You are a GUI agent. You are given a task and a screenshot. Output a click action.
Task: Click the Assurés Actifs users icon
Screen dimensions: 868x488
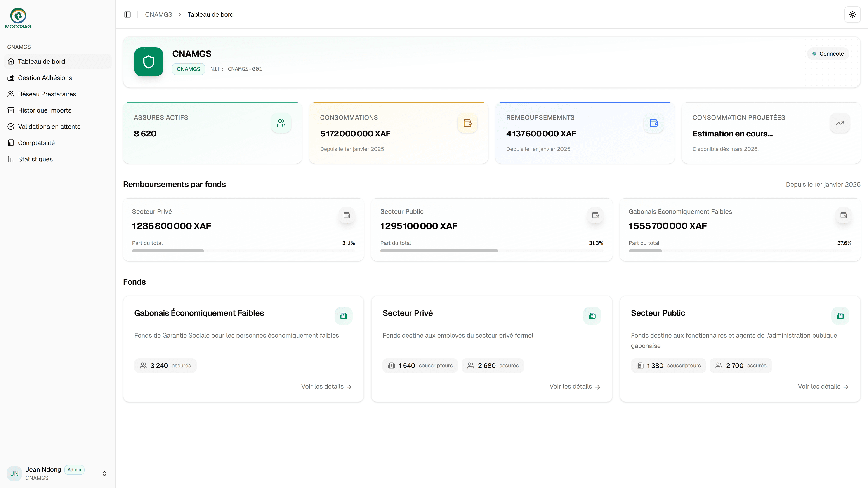pyautogui.click(x=281, y=123)
